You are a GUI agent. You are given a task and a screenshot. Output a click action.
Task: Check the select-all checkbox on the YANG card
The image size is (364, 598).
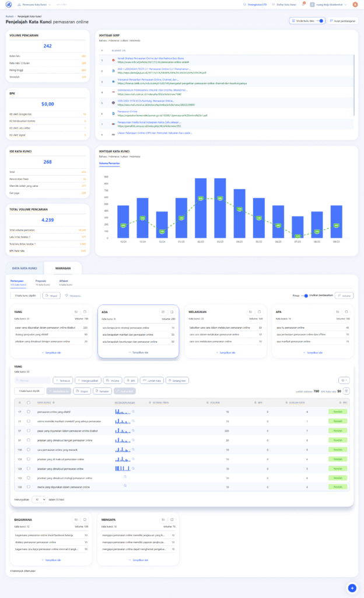click(x=84, y=312)
